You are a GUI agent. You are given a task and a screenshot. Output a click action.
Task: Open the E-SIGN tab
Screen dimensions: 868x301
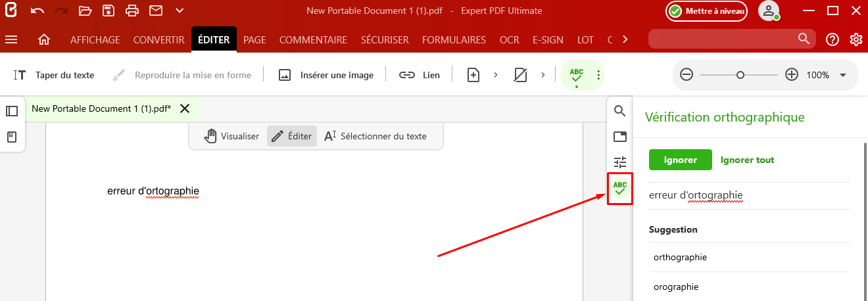click(x=548, y=40)
